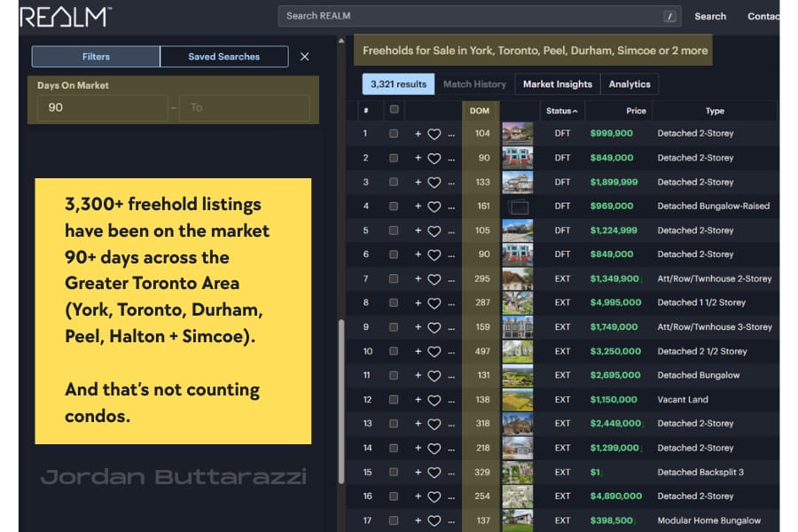Sort by the Status column header
Image resolution: width=798 pixels, height=532 pixels.
click(562, 111)
